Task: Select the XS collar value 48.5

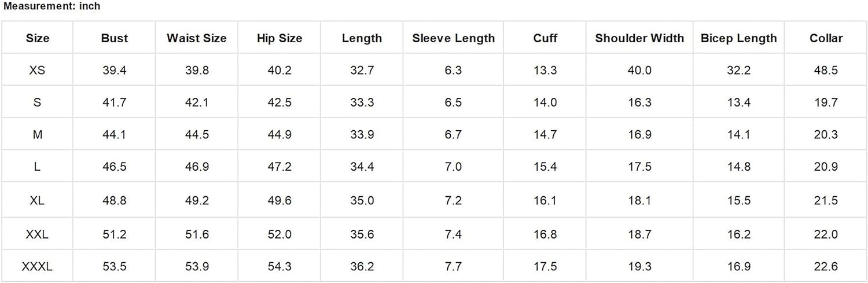Action: click(826, 71)
